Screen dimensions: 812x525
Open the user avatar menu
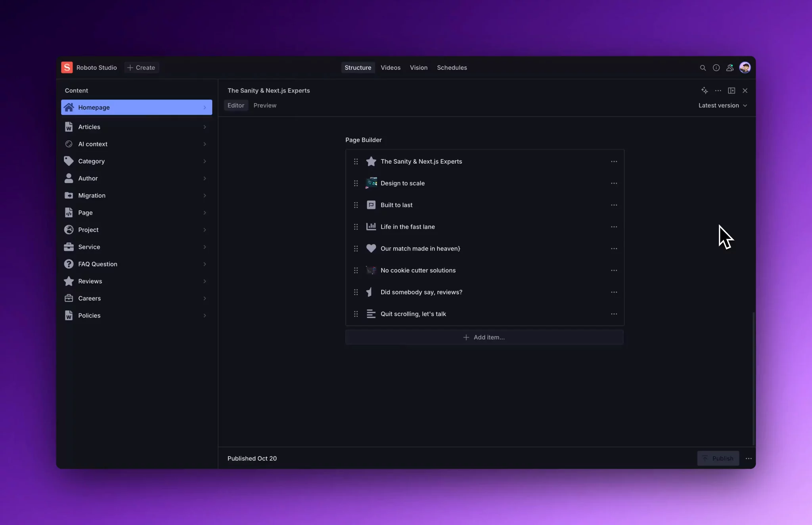coord(745,68)
